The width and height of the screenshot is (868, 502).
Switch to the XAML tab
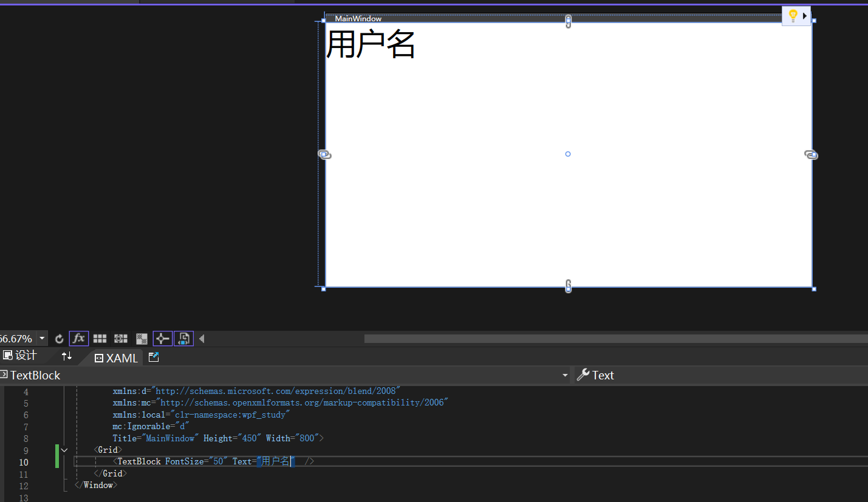click(x=116, y=358)
